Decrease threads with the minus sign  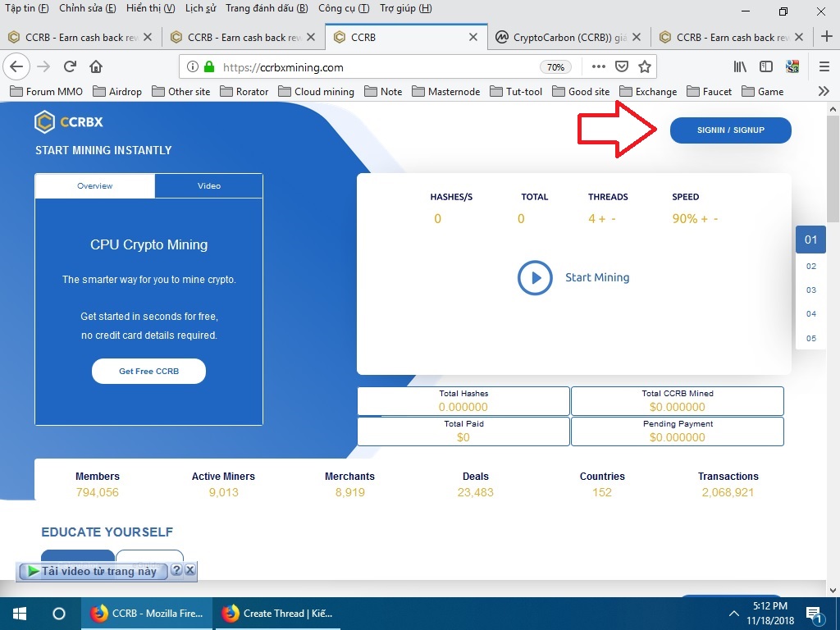point(614,218)
